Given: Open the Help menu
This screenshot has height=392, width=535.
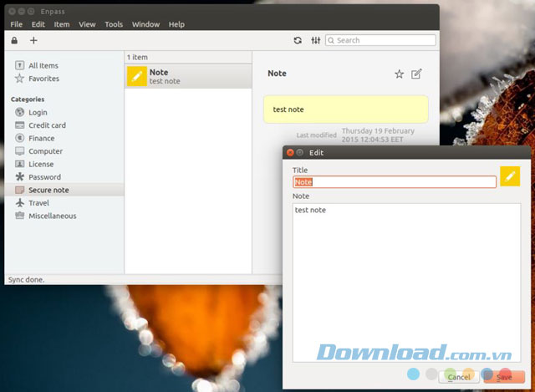Looking at the screenshot, I should coord(176,24).
